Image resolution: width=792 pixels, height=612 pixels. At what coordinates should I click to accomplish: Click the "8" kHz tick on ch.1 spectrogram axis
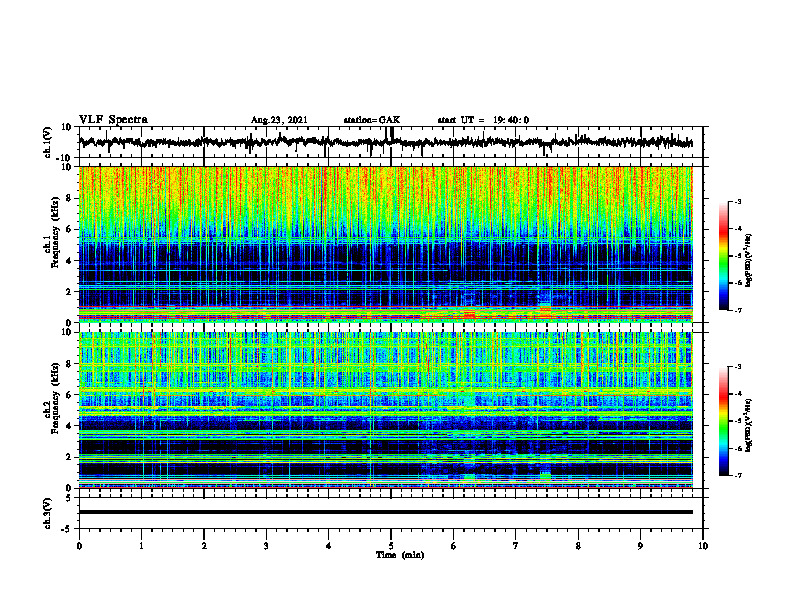70,198
